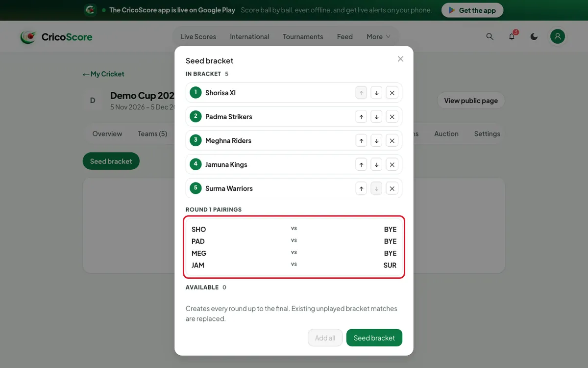The height and width of the screenshot is (368, 588).
Task: Click the CricoScore logo
Action: [56, 37]
